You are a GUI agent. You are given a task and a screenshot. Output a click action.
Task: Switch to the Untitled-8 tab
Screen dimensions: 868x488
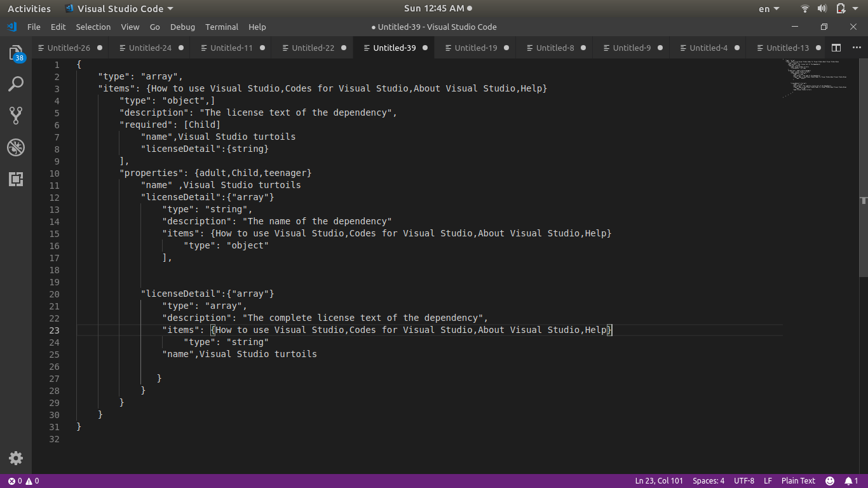555,48
